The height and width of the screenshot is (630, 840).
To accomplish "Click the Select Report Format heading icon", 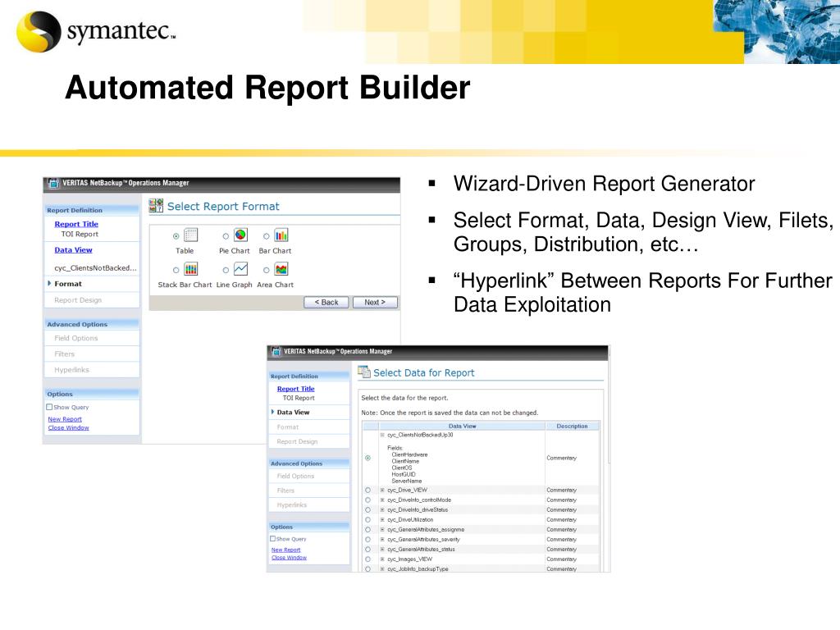I will (156, 206).
